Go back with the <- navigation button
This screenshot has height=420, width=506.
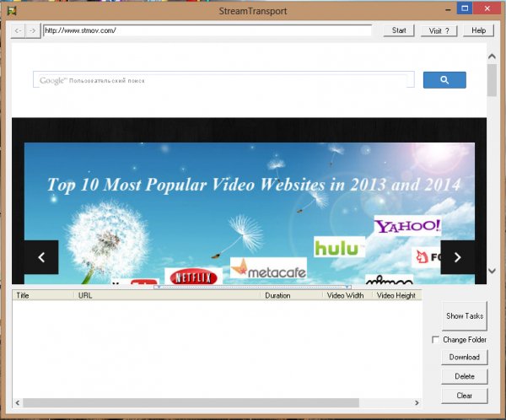click(19, 31)
